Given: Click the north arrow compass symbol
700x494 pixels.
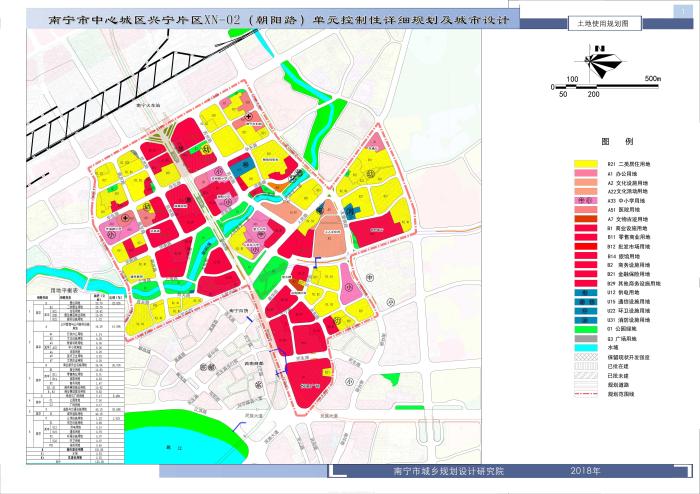Looking at the screenshot, I should click(601, 62).
